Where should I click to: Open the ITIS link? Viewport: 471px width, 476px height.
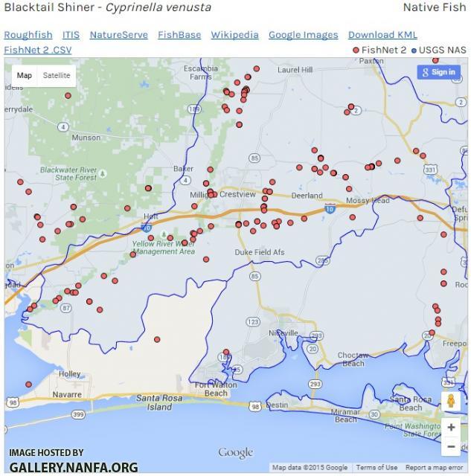(x=71, y=35)
